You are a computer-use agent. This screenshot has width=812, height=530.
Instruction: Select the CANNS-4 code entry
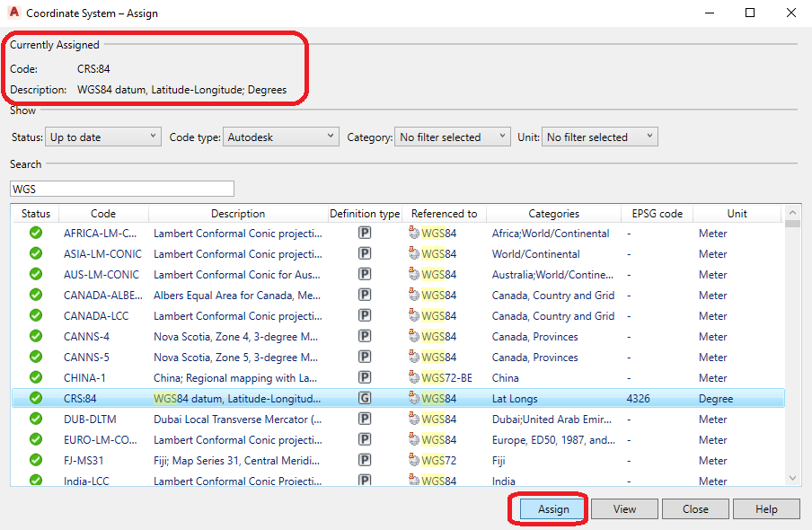pyautogui.click(x=86, y=336)
